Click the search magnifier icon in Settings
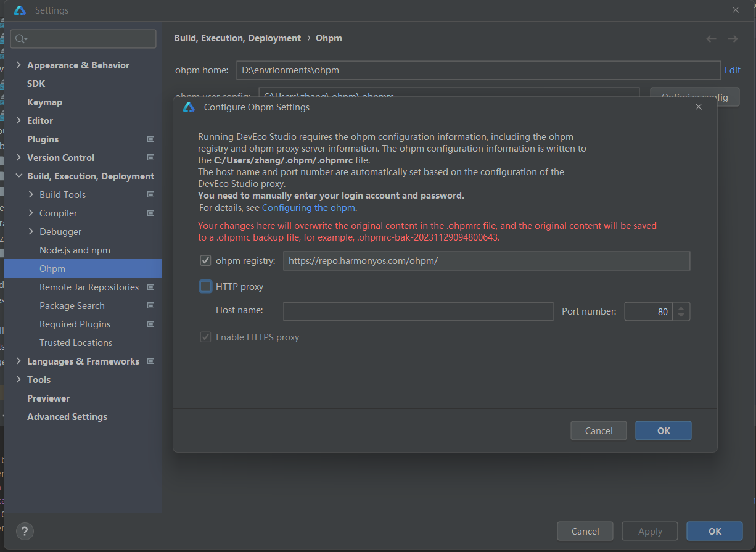 pyautogui.click(x=20, y=39)
